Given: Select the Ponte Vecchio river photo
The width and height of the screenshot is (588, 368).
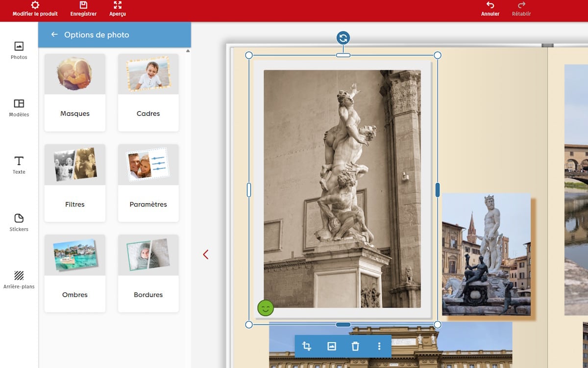Looking at the screenshot, I should pyautogui.click(x=576, y=190).
